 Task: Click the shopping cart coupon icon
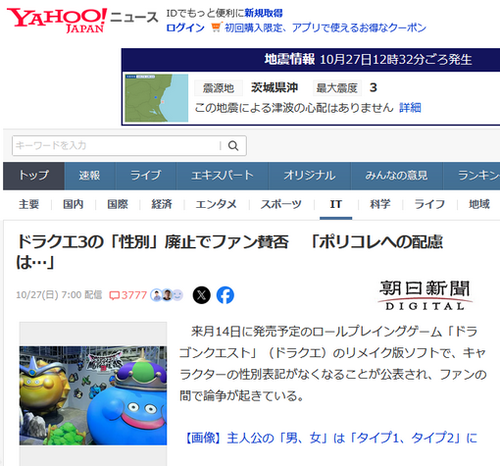(x=216, y=27)
